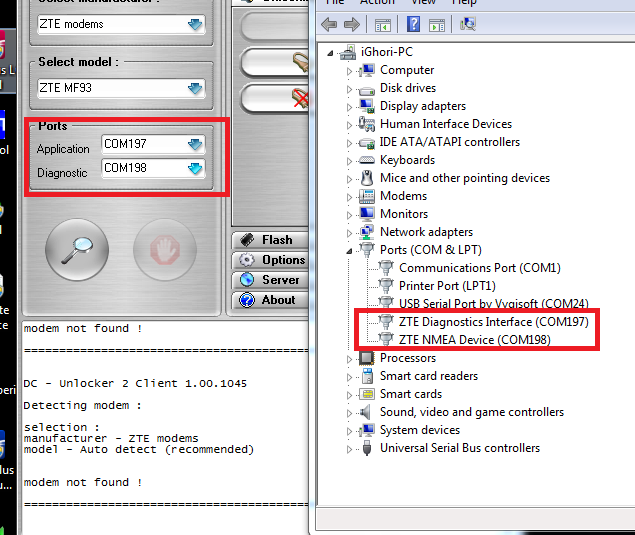Click Forward arrow in Device Manager toolbar

pyautogui.click(x=352, y=24)
